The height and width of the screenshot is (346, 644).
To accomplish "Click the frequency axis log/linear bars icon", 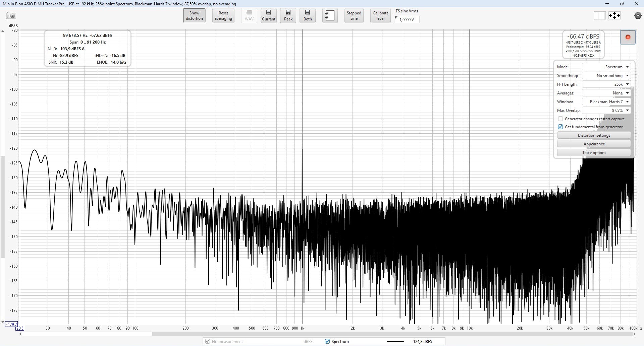I will [599, 15].
